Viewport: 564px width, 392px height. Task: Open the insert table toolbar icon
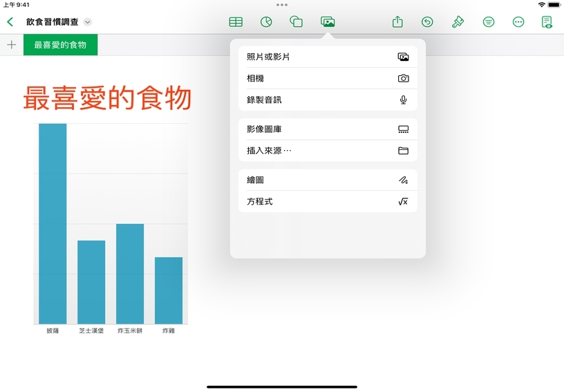(236, 22)
